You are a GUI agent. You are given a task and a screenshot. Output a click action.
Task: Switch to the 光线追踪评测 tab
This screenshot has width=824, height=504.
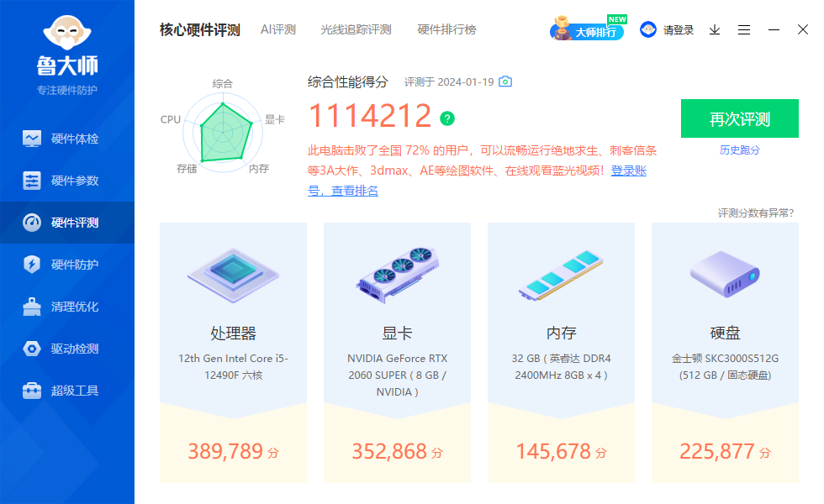pos(356,29)
